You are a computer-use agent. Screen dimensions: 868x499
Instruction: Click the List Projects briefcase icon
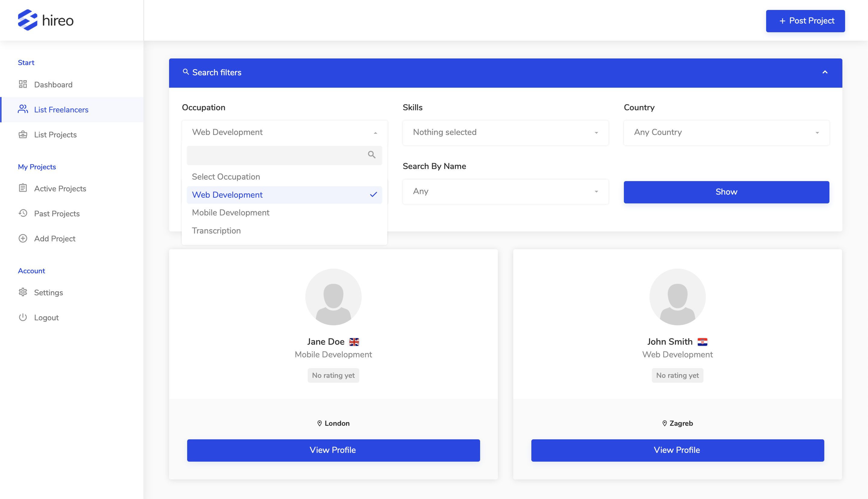coord(23,134)
